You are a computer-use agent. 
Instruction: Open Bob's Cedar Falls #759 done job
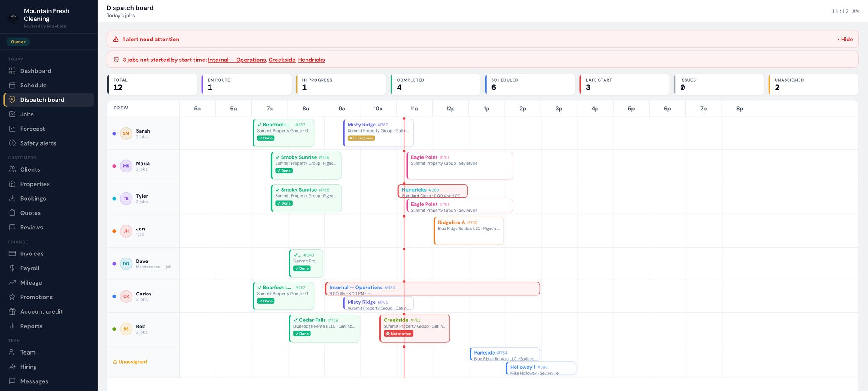[x=324, y=328]
